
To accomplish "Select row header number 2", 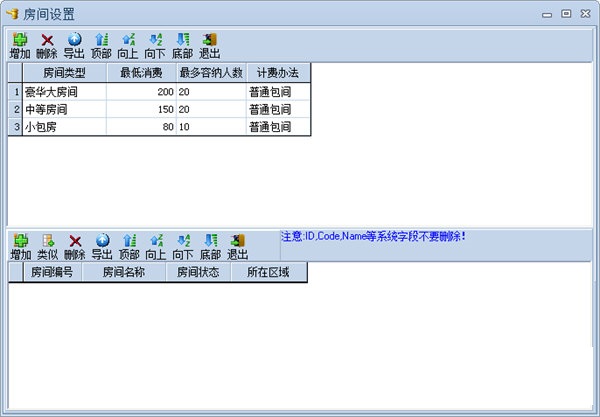I will (x=15, y=109).
